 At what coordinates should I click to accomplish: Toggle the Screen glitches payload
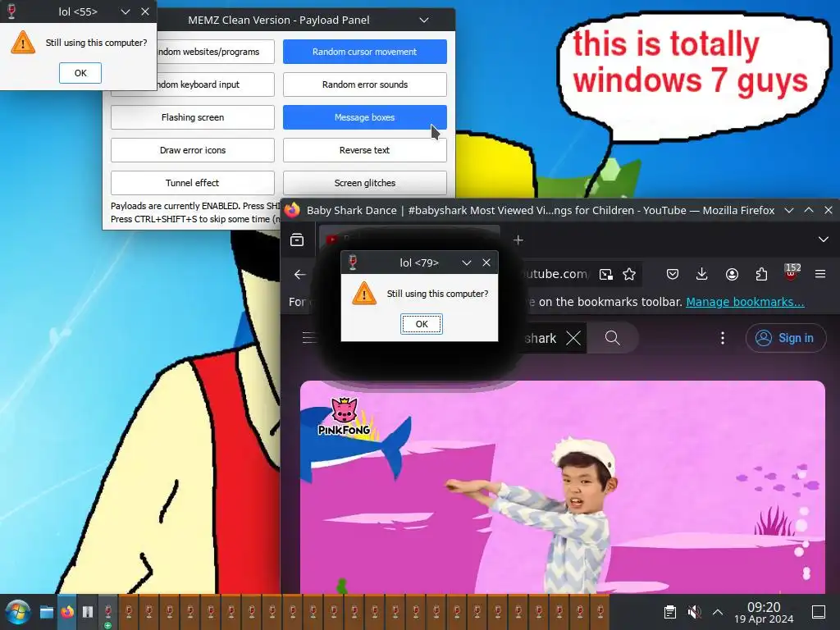(x=365, y=183)
